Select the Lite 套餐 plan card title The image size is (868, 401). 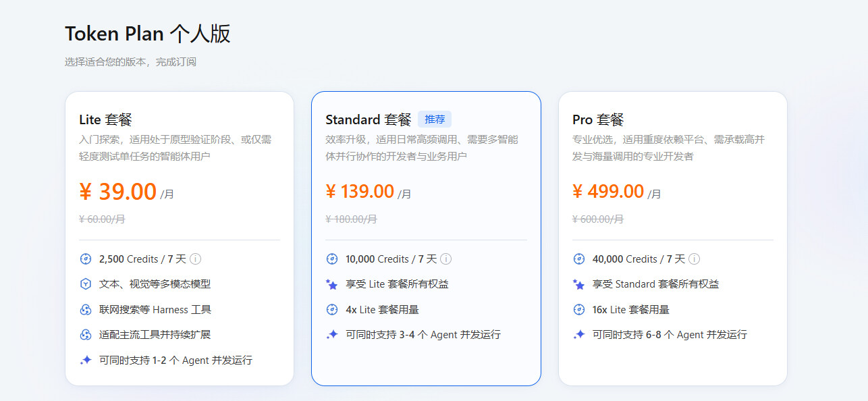pyautogui.click(x=105, y=120)
